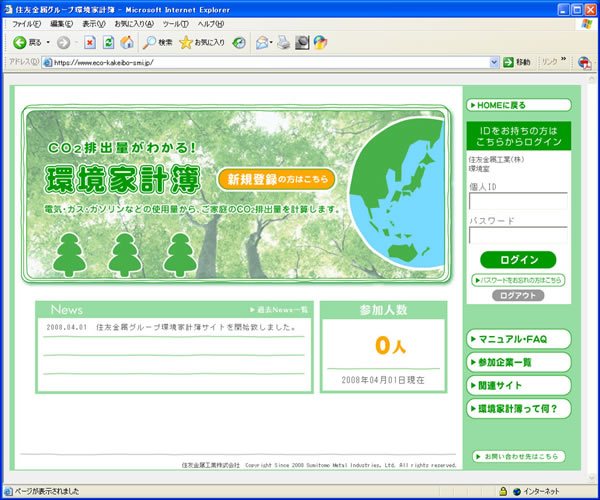This screenshot has height=500, width=600.
Task: Click the page icon beside the address URL
Action: click(47, 62)
